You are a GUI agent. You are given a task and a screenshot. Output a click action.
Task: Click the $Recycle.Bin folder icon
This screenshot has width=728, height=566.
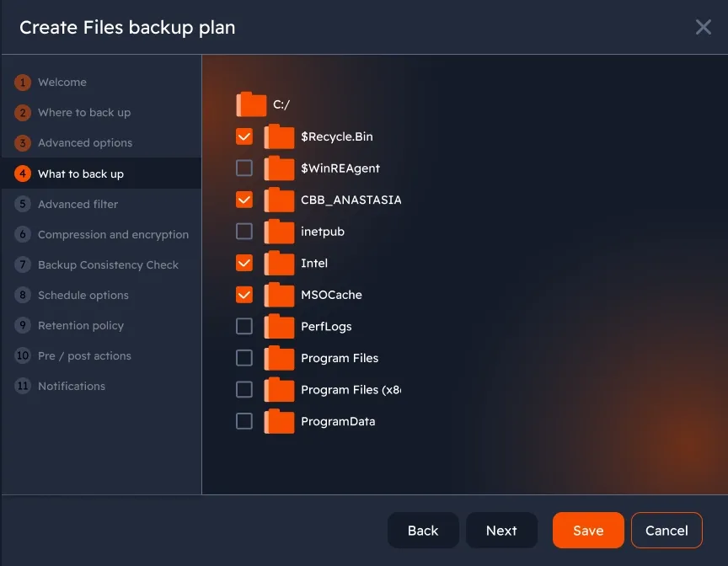coord(279,136)
